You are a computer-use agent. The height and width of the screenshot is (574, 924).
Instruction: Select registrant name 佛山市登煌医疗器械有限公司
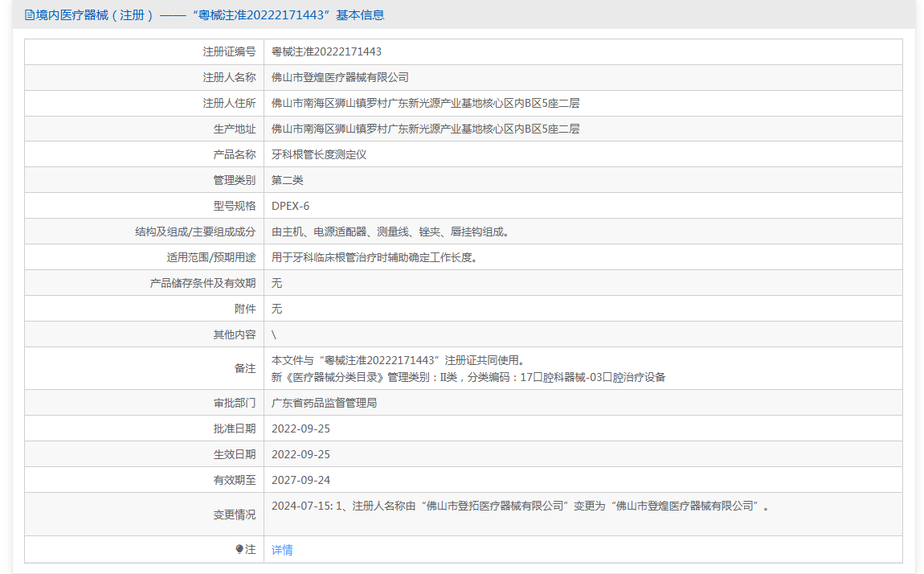tap(339, 77)
